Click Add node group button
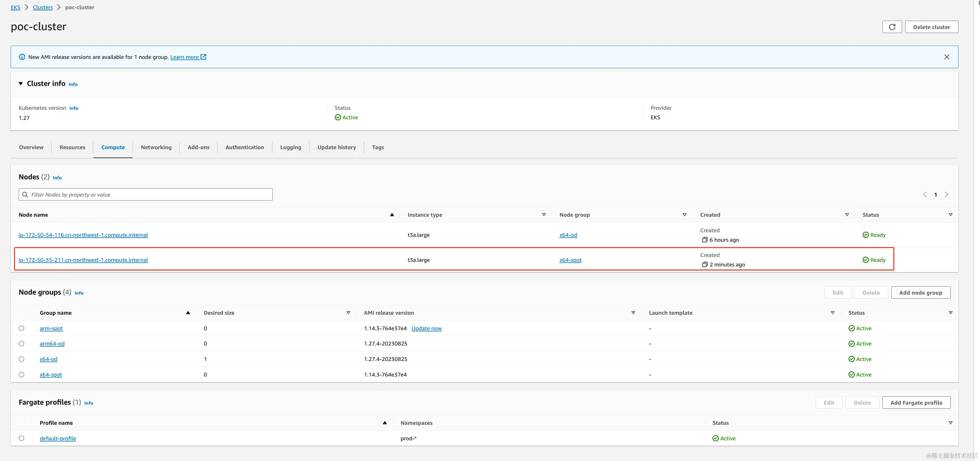 [x=921, y=293]
